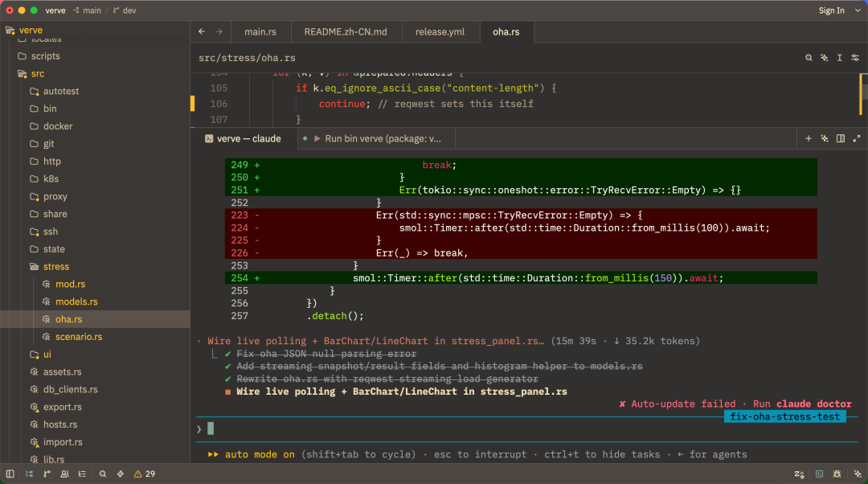Click the Zed edit prediction status icon
This screenshot has width=868, height=484.
tap(799, 474)
